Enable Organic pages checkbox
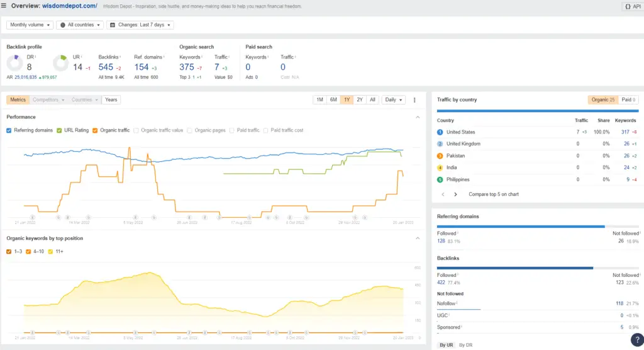 [x=189, y=130]
